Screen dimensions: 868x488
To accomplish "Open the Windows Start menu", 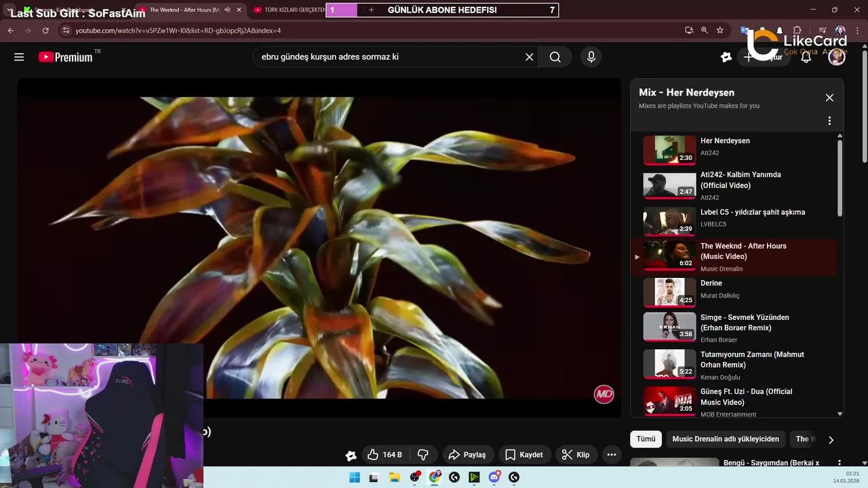I will (354, 477).
